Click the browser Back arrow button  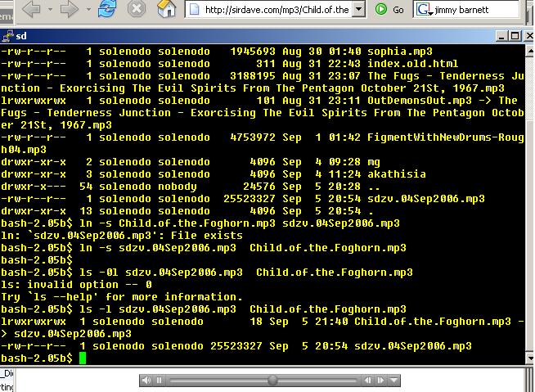tap(31, 9)
